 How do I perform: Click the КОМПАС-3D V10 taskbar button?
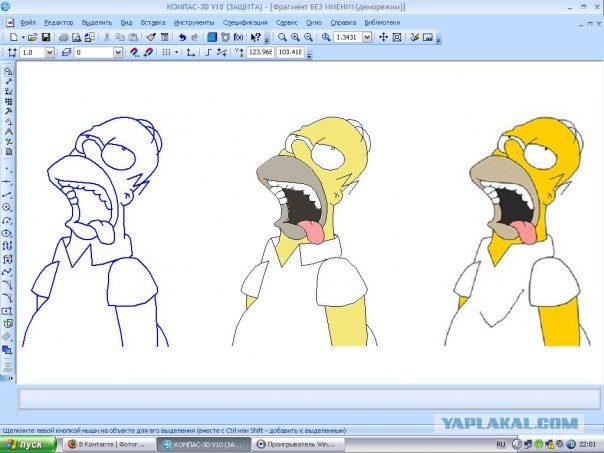pos(204,445)
